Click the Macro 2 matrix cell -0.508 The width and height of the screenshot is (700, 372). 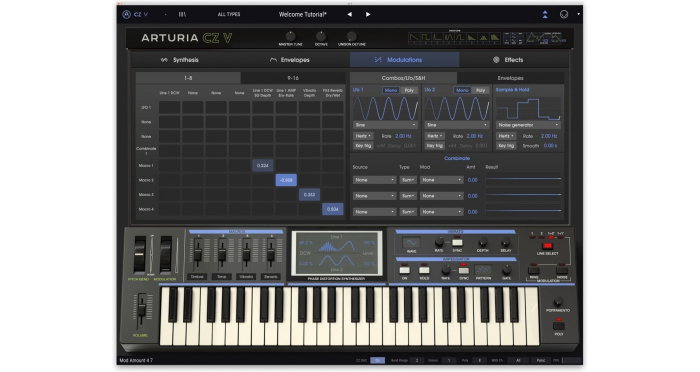tap(286, 180)
